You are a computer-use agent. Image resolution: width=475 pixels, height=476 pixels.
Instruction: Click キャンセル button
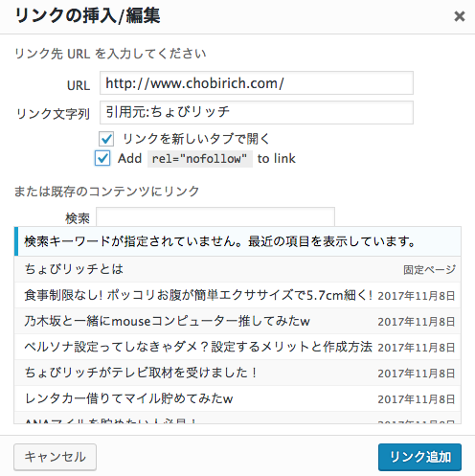[55, 457]
